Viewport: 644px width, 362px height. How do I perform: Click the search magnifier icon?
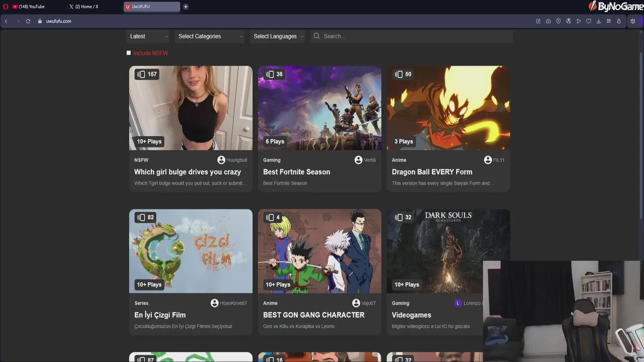point(316,36)
